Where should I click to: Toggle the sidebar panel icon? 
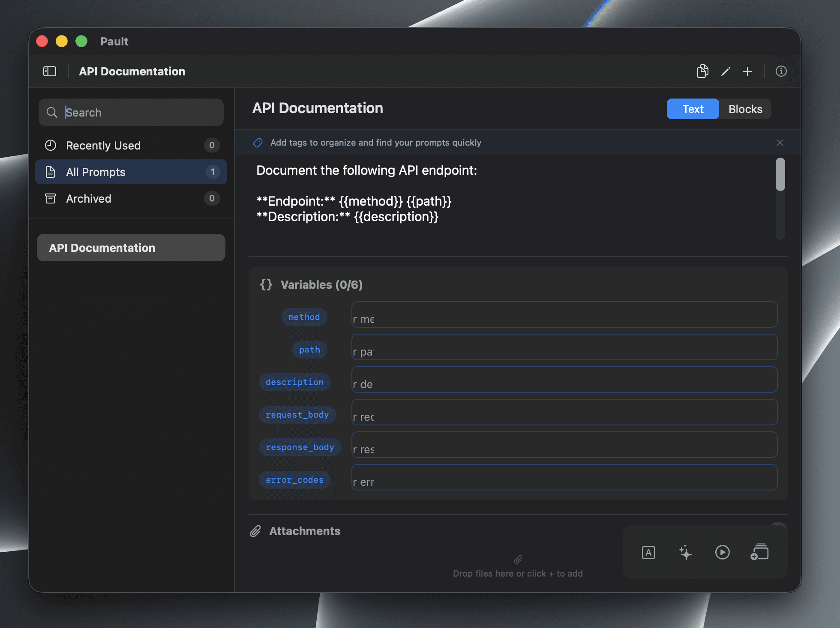point(50,71)
